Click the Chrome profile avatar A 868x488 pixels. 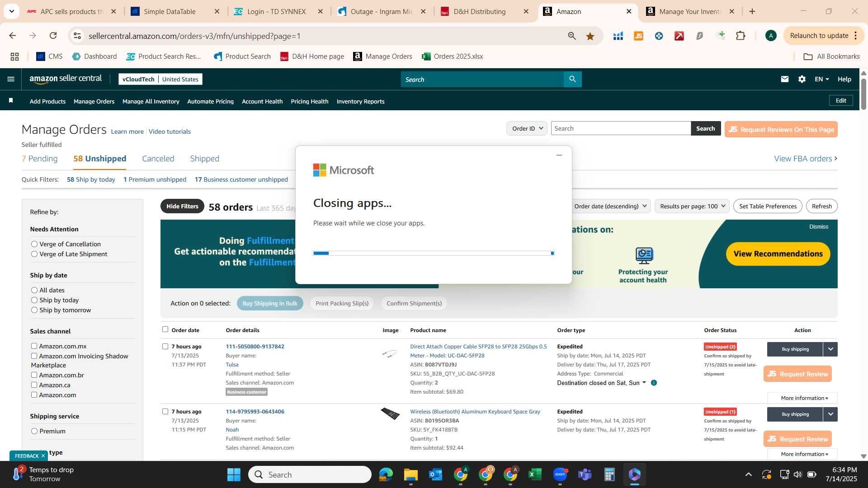(x=771, y=36)
